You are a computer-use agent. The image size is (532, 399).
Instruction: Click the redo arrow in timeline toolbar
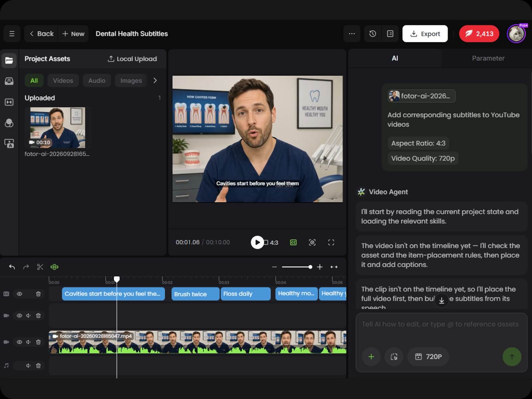[26, 267]
